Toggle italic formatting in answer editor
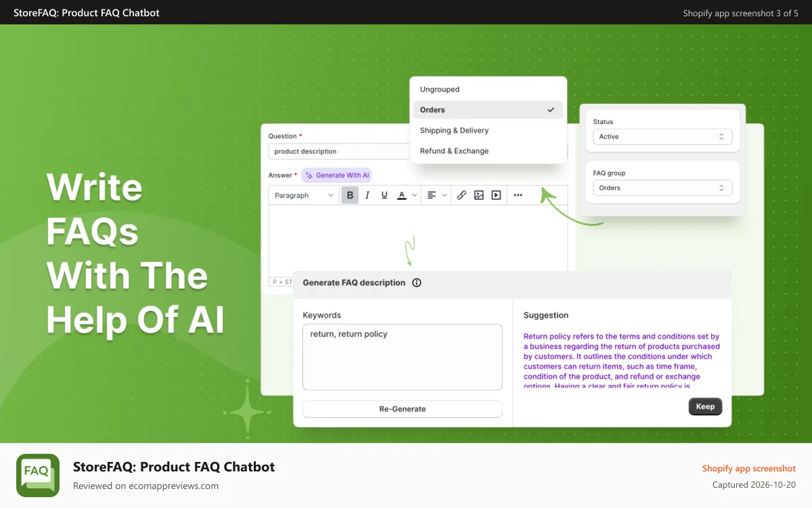Image resolution: width=812 pixels, height=508 pixels. [367, 195]
